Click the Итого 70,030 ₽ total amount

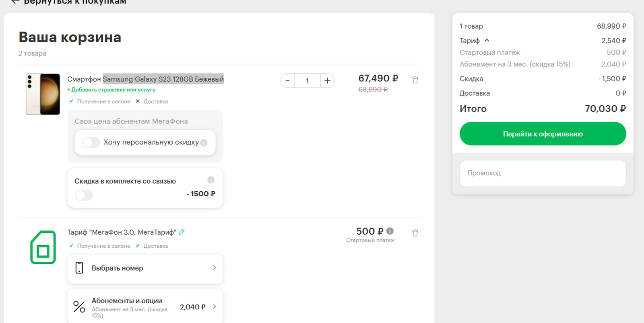click(x=605, y=109)
